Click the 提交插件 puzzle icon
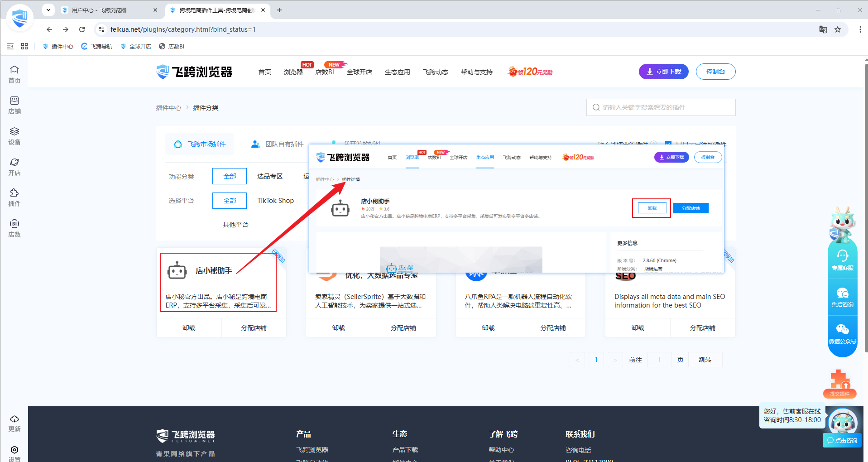Viewport: 868px width, 462px height. click(x=839, y=384)
